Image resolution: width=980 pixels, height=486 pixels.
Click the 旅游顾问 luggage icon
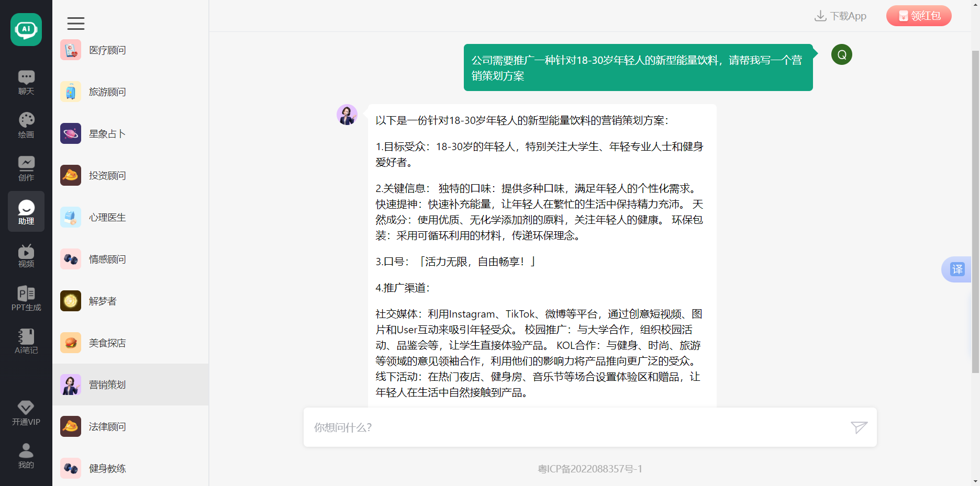point(71,92)
